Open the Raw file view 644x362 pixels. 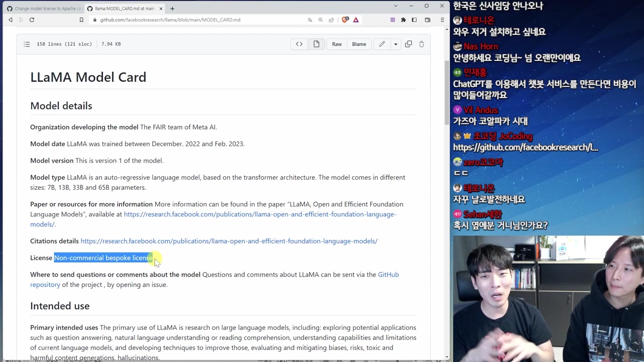coord(337,44)
